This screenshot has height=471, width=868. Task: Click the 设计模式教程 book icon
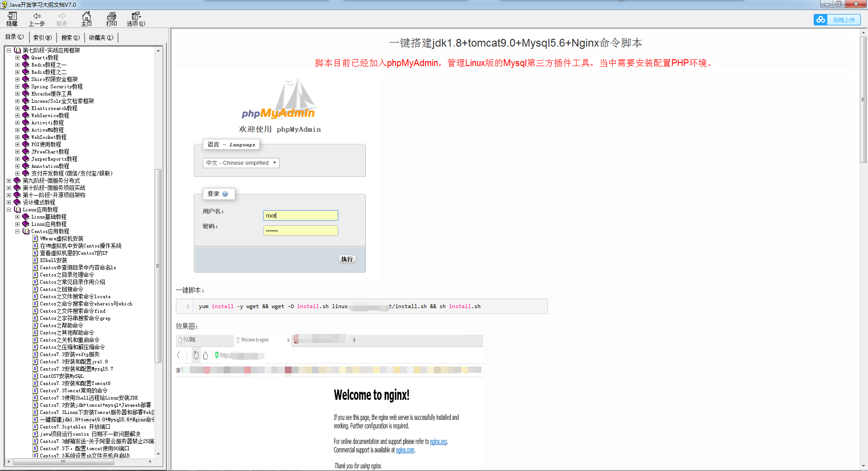pyautogui.click(x=17, y=202)
